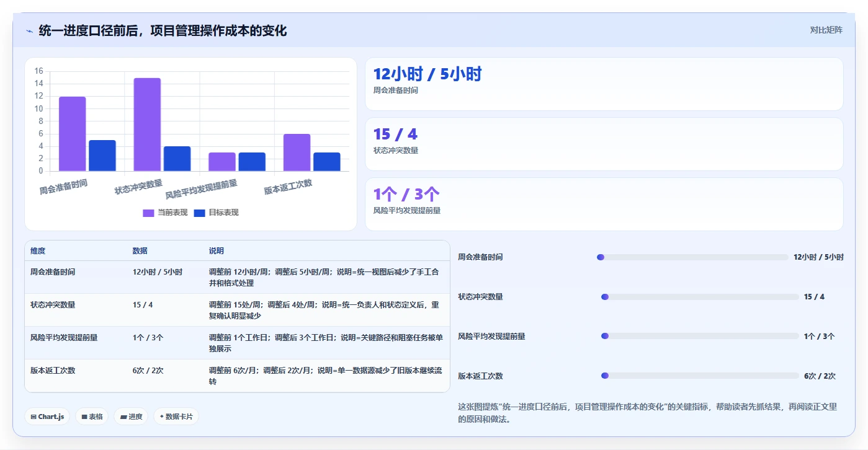Toggle the 当前表现 legend purple swatch
Image resolution: width=868 pixels, height=450 pixels.
click(148, 213)
